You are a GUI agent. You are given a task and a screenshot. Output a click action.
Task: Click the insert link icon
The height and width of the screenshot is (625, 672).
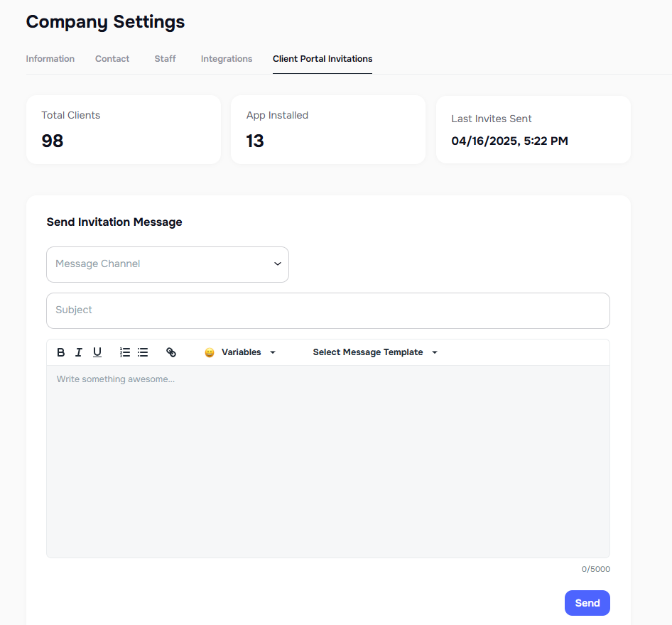[171, 352]
